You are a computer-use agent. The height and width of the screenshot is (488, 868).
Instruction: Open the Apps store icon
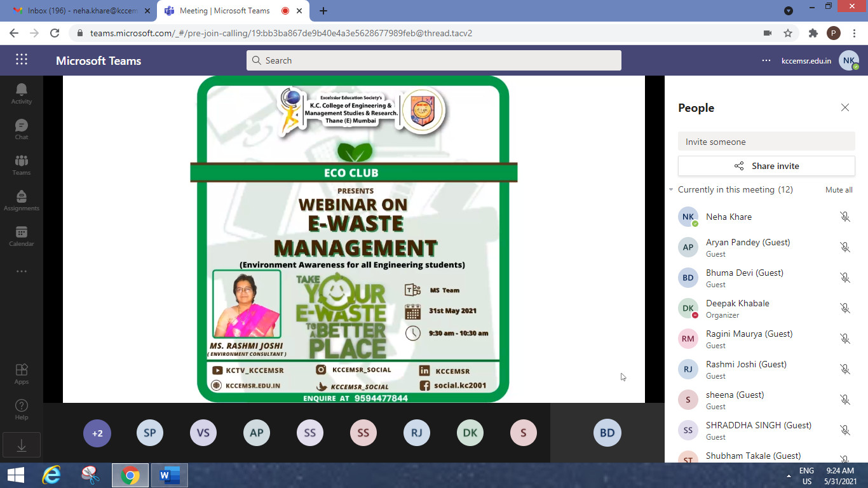click(21, 374)
